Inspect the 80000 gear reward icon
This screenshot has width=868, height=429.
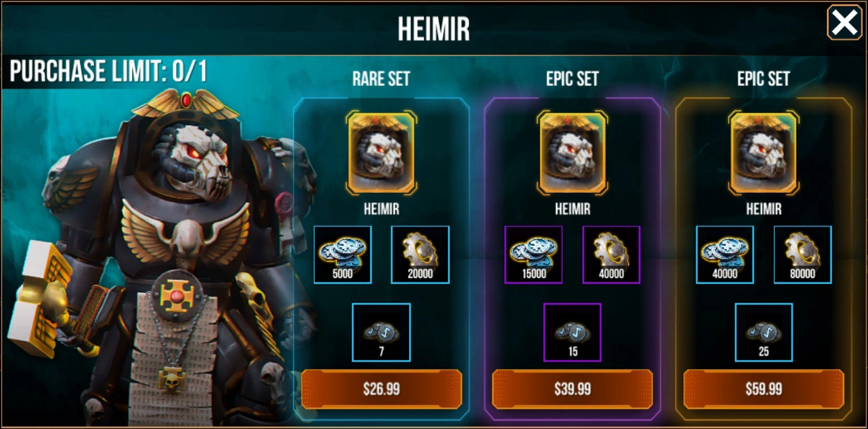[x=803, y=255]
